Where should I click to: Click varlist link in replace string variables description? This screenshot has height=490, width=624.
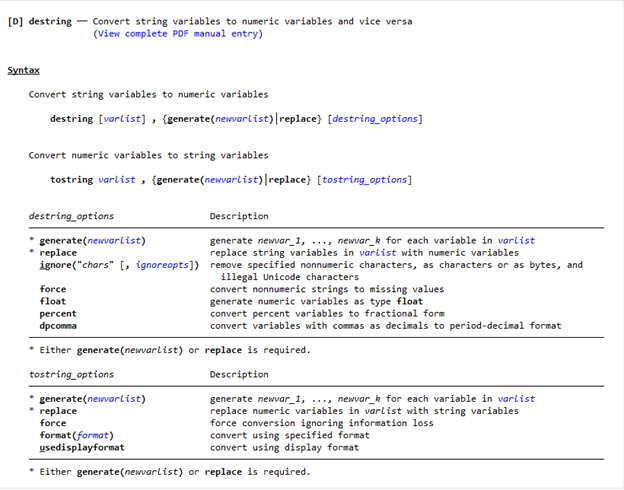click(378, 253)
